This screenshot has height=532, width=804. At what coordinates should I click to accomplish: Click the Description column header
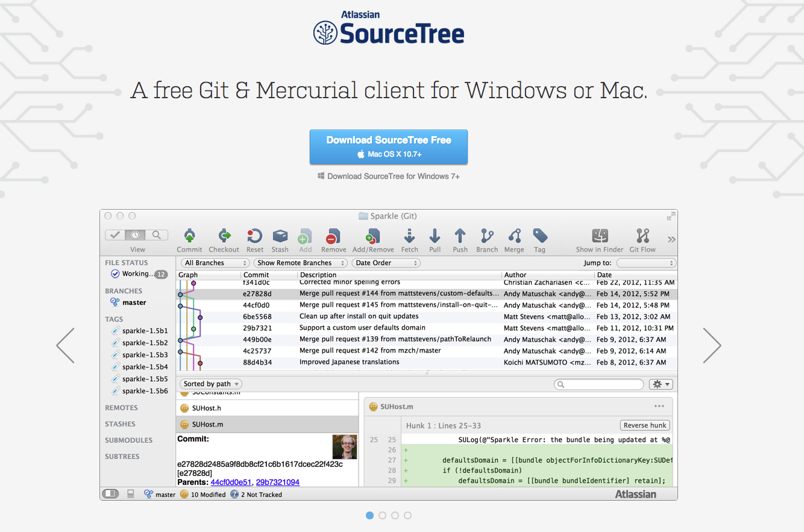400,275
